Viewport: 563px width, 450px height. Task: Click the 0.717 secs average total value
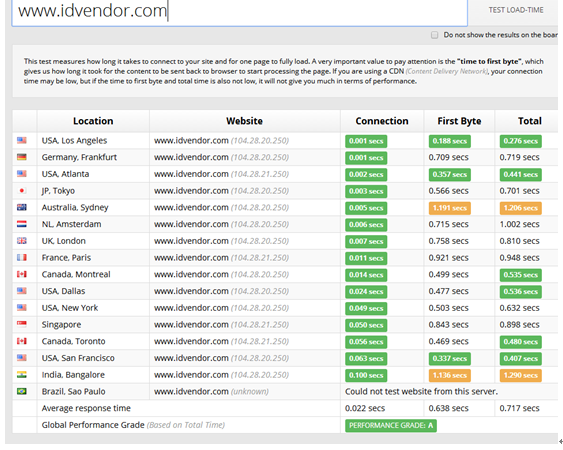519,408
